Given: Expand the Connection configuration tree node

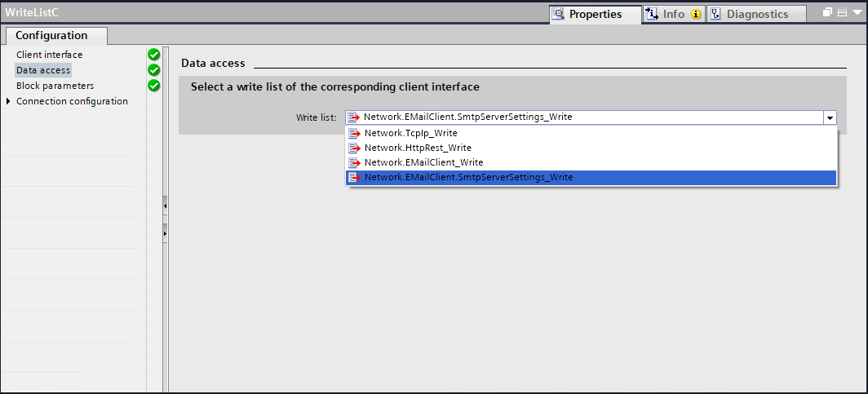Looking at the screenshot, I should [x=9, y=101].
